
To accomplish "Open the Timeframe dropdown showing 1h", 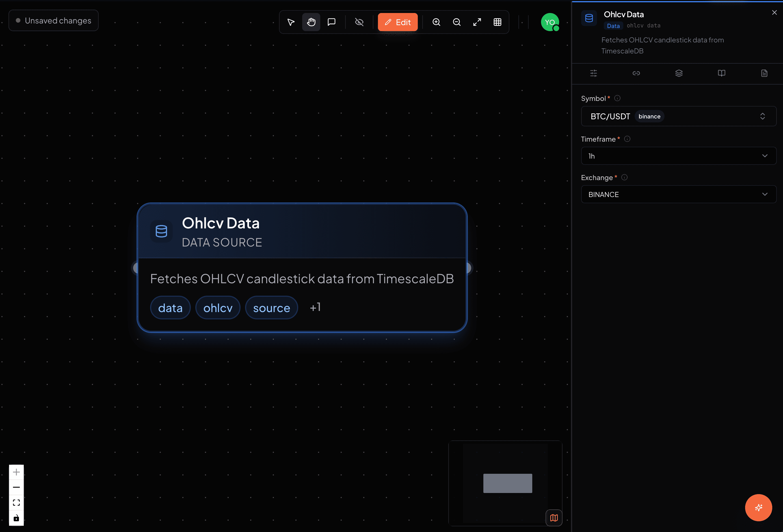I will pyautogui.click(x=678, y=156).
